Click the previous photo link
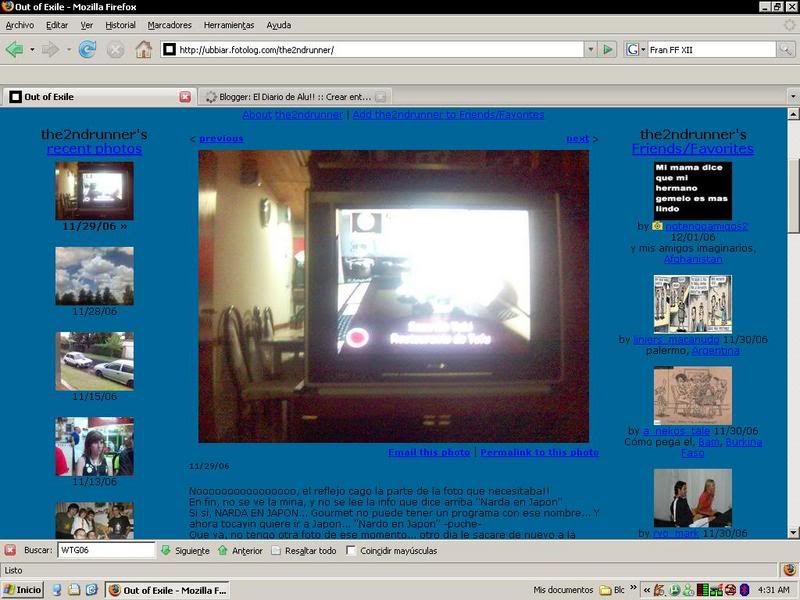Screen dimensions: 800x600 [221, 139]
